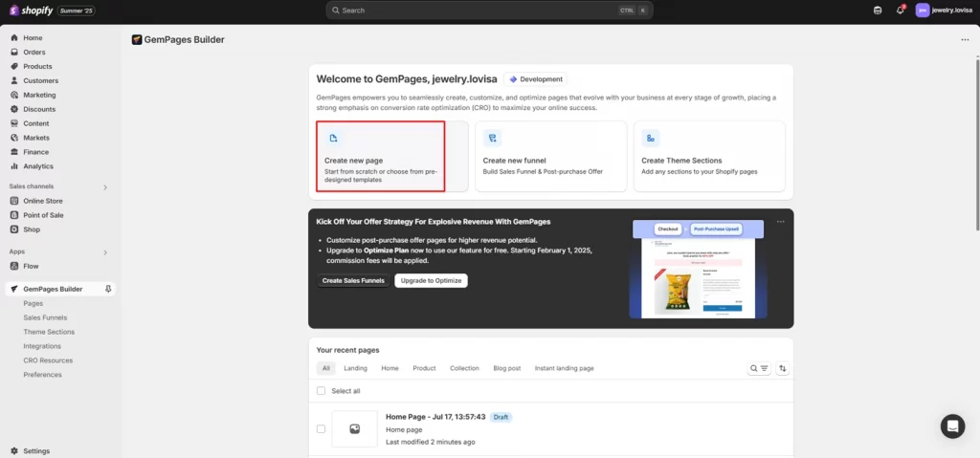Open the search and filter pages button
The image size is (980, 458).
[x=759, y=369]
